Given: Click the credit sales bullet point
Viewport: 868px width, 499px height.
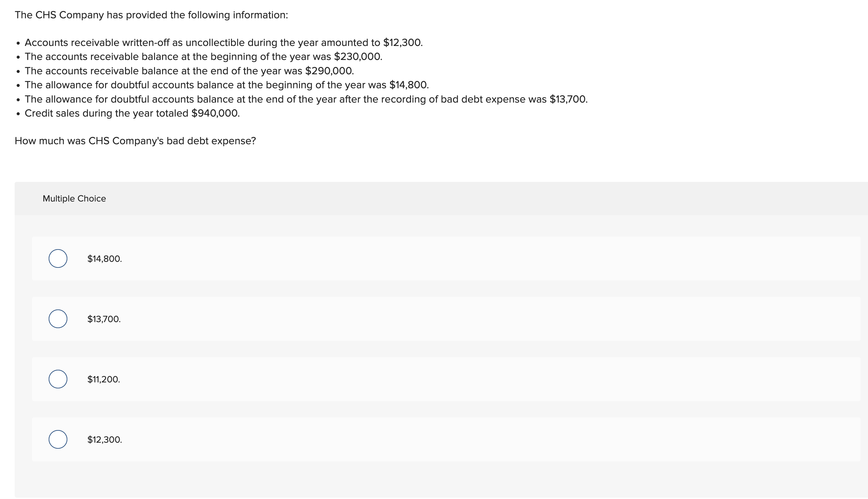Looking at the screenshot, I should click(132, 113).
